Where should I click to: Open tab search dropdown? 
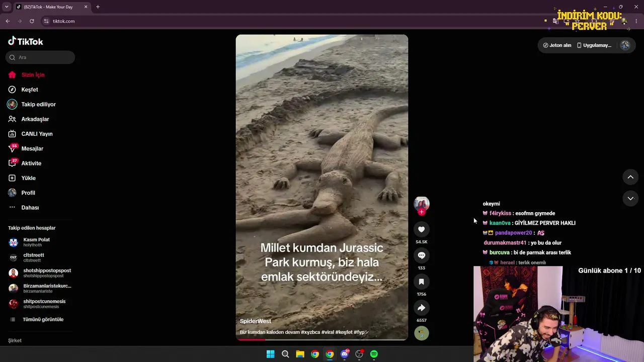point(6,7)
